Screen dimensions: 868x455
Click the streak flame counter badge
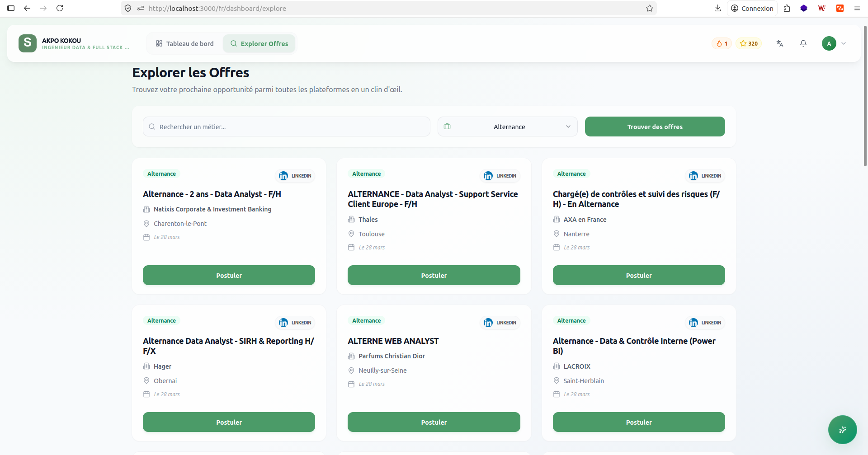(x=722, y=43)
